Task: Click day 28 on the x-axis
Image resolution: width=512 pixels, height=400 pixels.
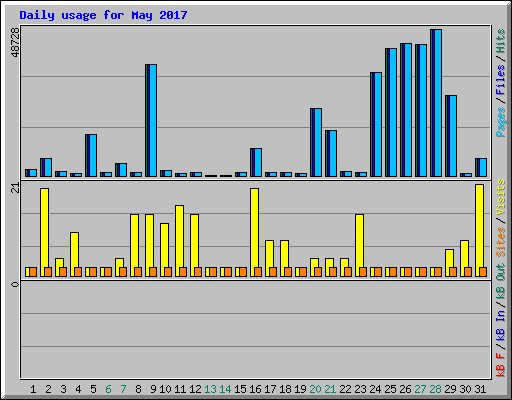Action: pyautogui.click(x=435, y=389)
